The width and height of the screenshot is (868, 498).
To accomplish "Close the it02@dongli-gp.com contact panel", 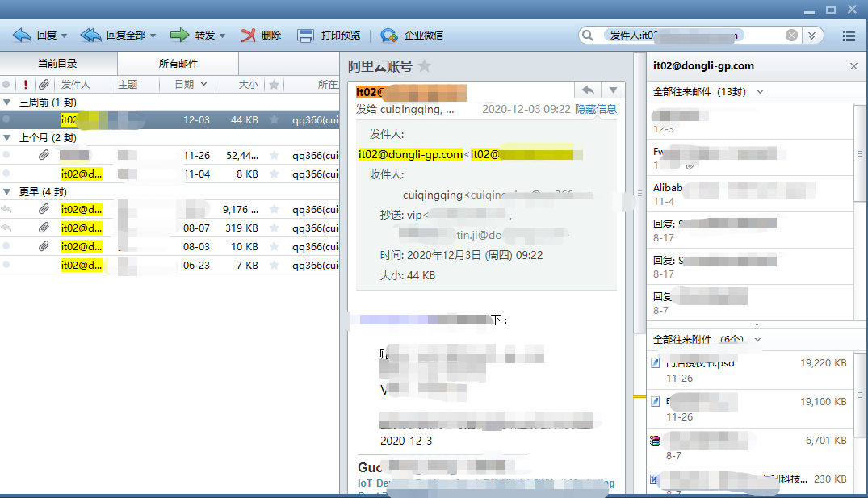I will pyautogui.click(x=853, y=66).
